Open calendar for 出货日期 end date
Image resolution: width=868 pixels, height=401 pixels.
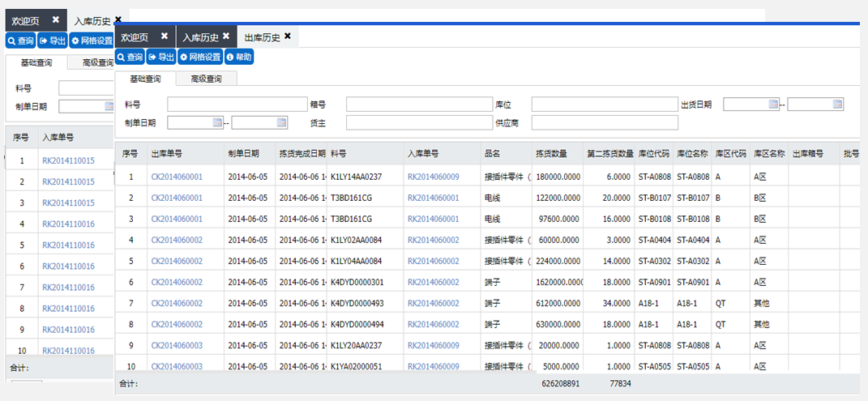point(837,104)
